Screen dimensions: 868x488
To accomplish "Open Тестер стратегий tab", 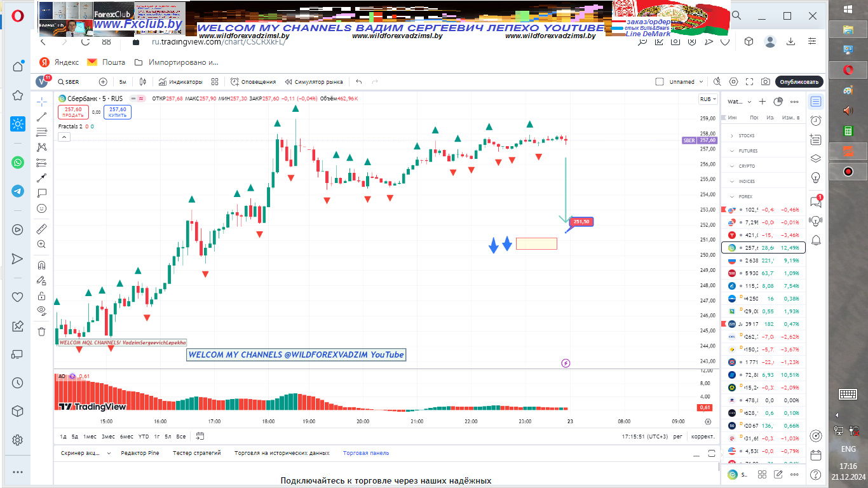I will pyautogui.click(x=197, y=453).
